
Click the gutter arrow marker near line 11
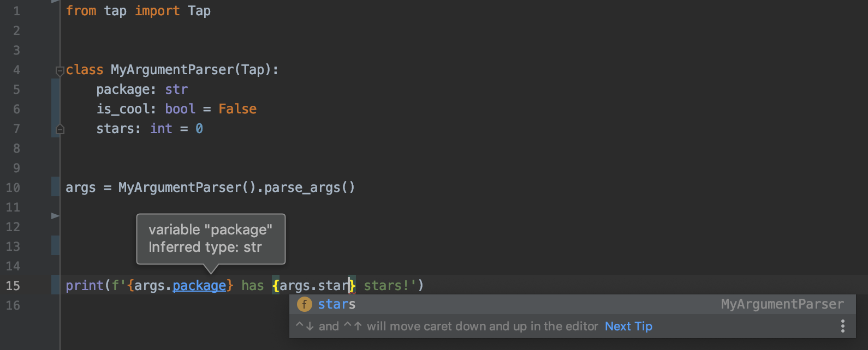tap(55, 216)
